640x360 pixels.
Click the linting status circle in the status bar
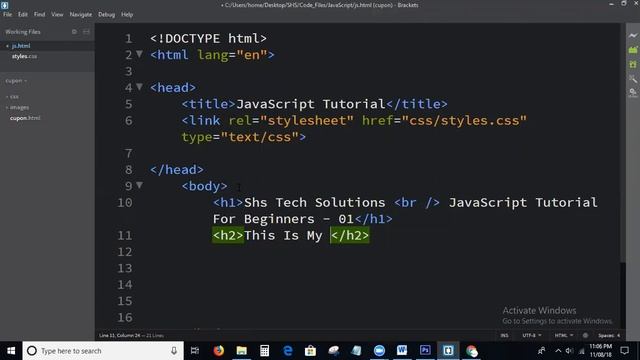585,336
